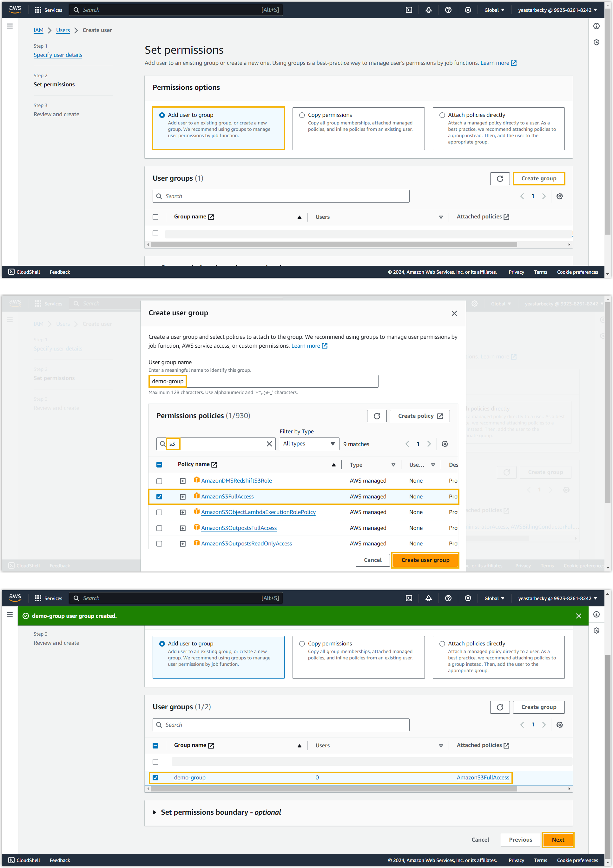Check the AmazonS3OutpostsFullAccess policy checkbox
Screen dimensions: 613x868
point(159,528)
